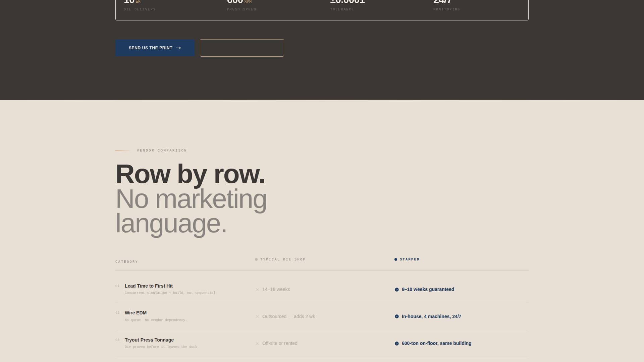
Task: Click the dot marker before TYPICAL DIE SHOP
Action: pyautogui.click(x=256, y=259)
